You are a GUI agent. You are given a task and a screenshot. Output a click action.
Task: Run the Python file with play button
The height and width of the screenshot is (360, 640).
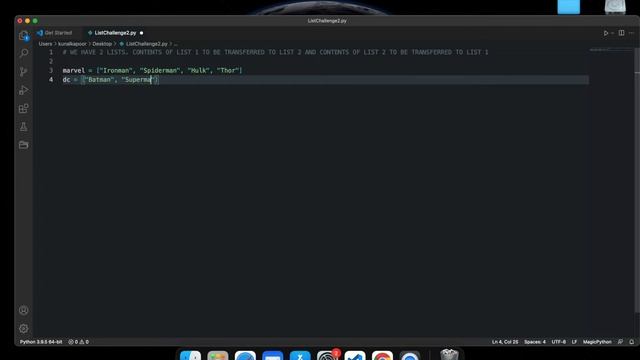click(x=606, y=33)
